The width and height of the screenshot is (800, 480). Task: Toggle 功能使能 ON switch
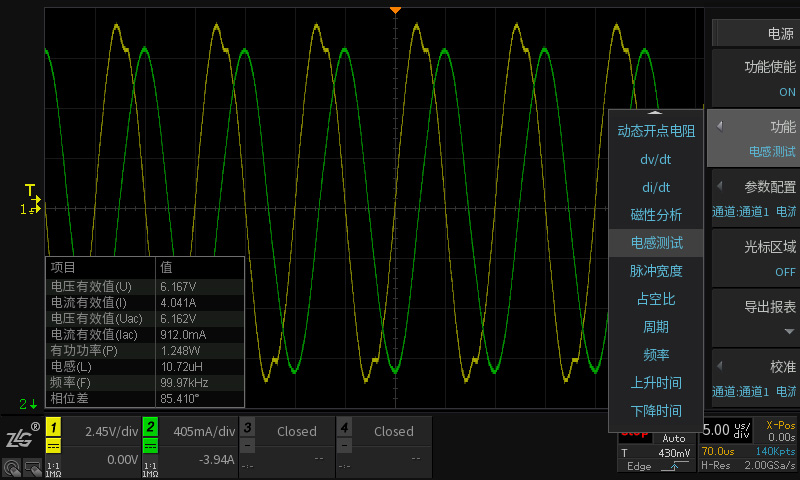pos(755,78)
